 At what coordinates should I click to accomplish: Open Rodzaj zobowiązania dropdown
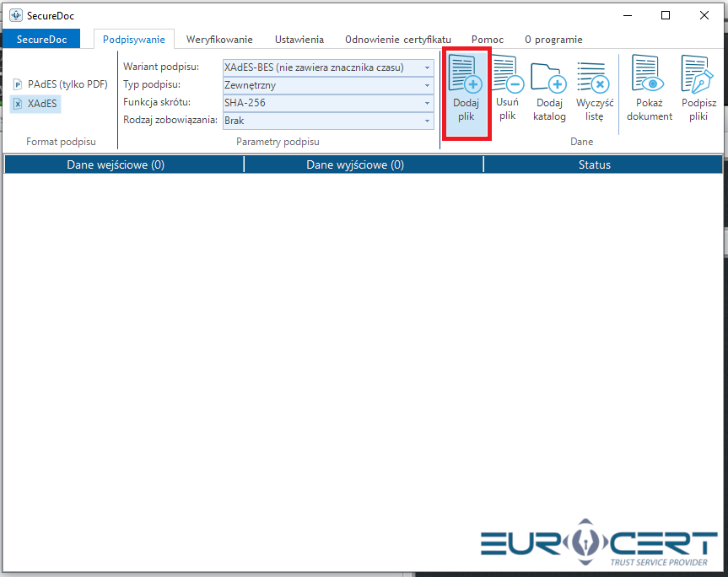pyautogui.click(x=427, y=121)
